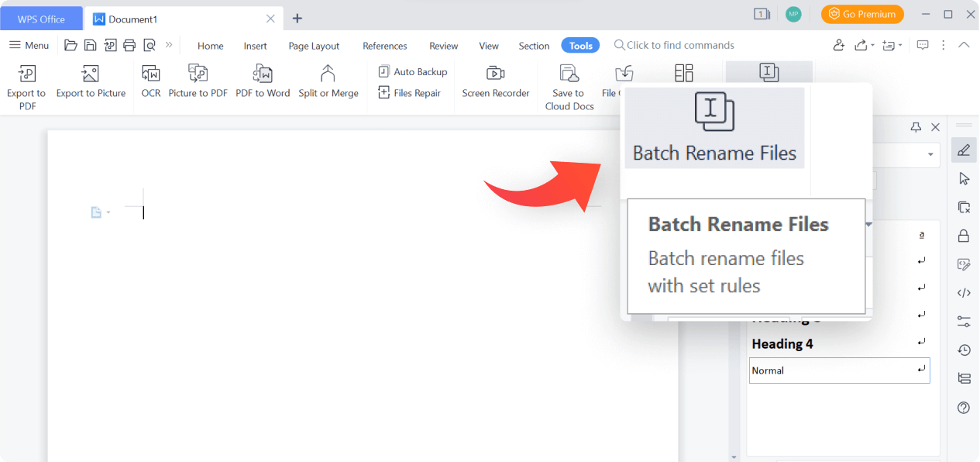Screen dimensions: 980x462
Task: Open the Menu in top left
Action: (29, 45)
